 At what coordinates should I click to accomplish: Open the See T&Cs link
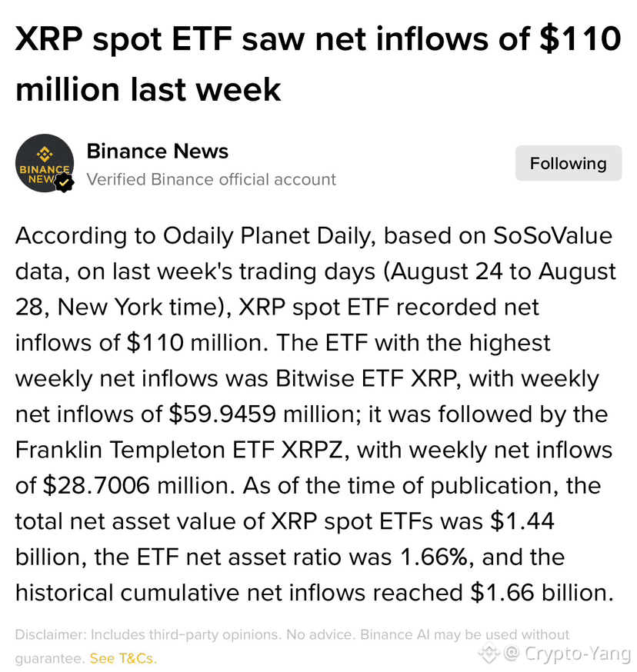click(x=122, y=658)
